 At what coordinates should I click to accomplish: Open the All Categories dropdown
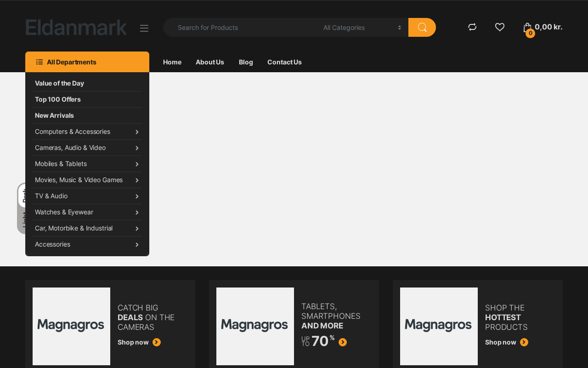click(x=362, y=28)
